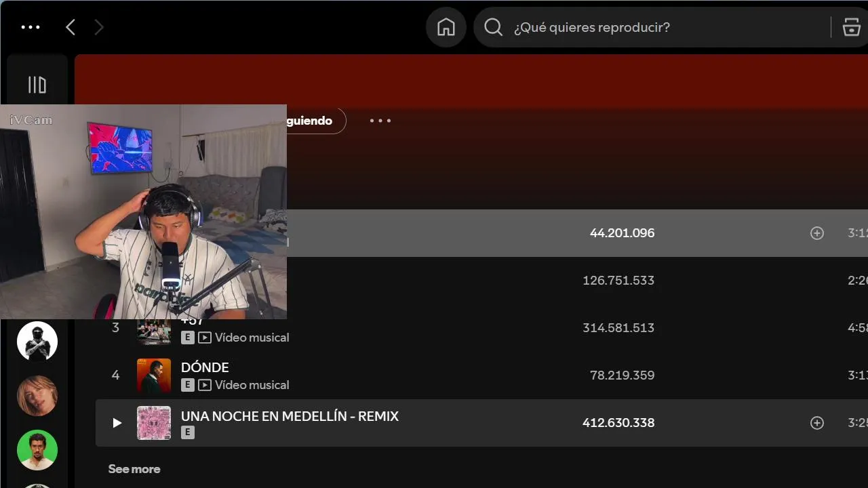
Task: Open the Browse icon beside search
Action: point(851,27)
